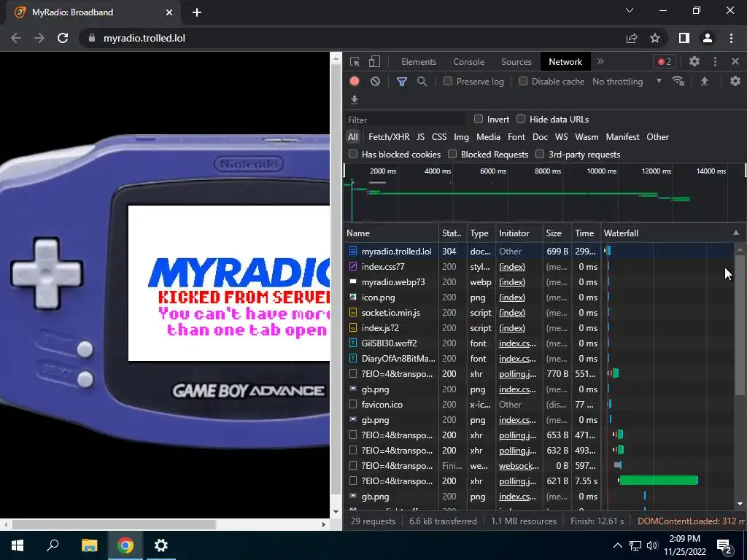The width and height of the screenshot is (747, 560).
Task: Enable Preserve log checkbox
Action: [448, 81]
